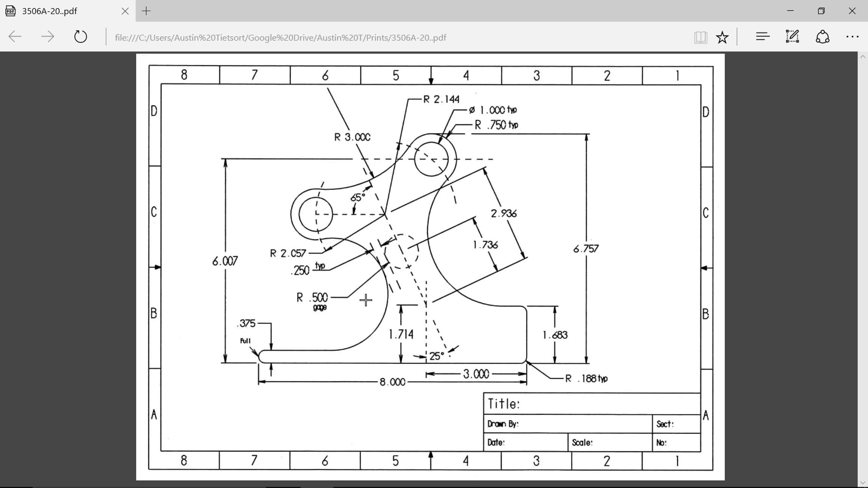Click the 'R 2.144' dimension text
Image resolution: width=868 pixels, height=488 pixels.
pos(441,99)
